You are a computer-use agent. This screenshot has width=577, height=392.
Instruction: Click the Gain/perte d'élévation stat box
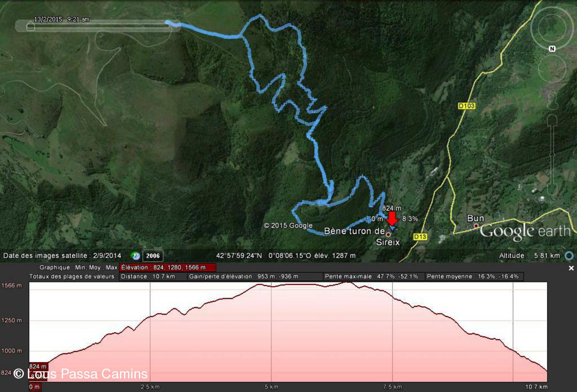click(x=255, y=276)
